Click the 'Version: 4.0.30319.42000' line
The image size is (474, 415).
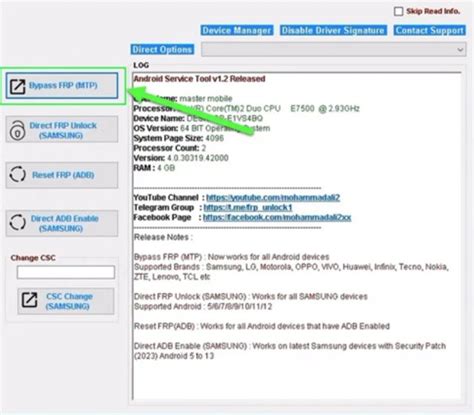pyautogui.click(x=181, y=158)
